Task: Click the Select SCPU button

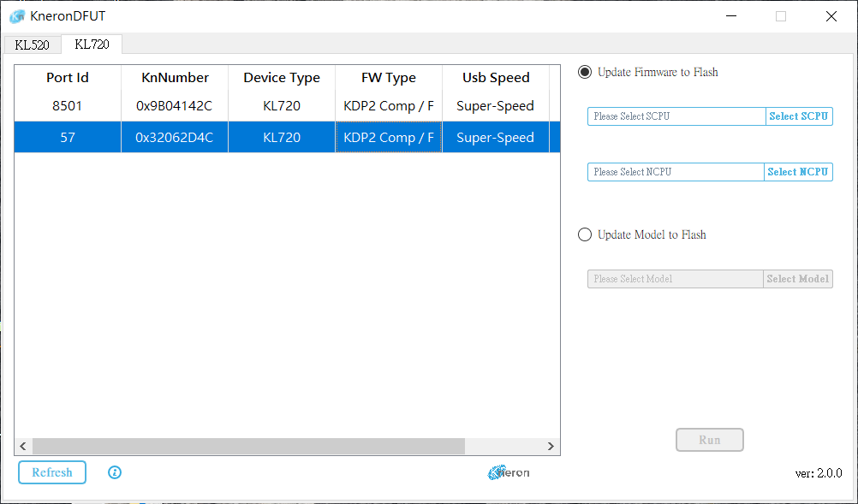Action: (799, 116)
